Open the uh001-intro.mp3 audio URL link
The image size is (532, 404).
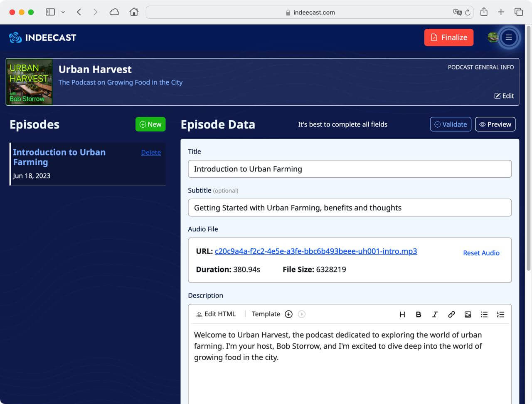pyautogui.click(x=315, y=251)
